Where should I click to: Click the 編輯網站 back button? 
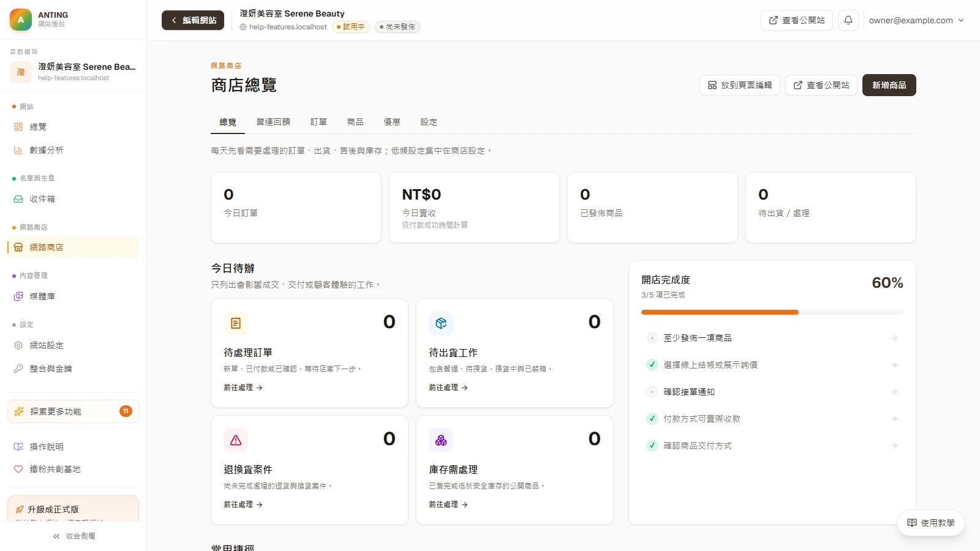coord(193,20)
